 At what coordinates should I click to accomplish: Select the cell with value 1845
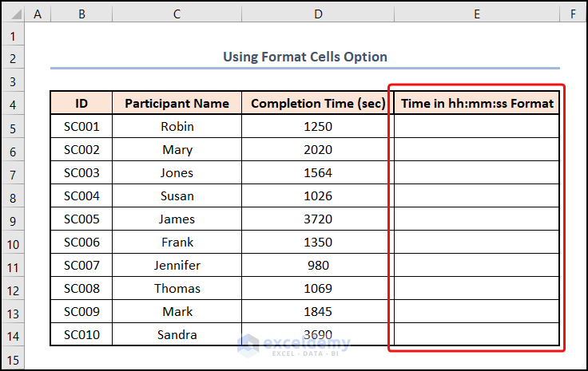tap(318, 312)
